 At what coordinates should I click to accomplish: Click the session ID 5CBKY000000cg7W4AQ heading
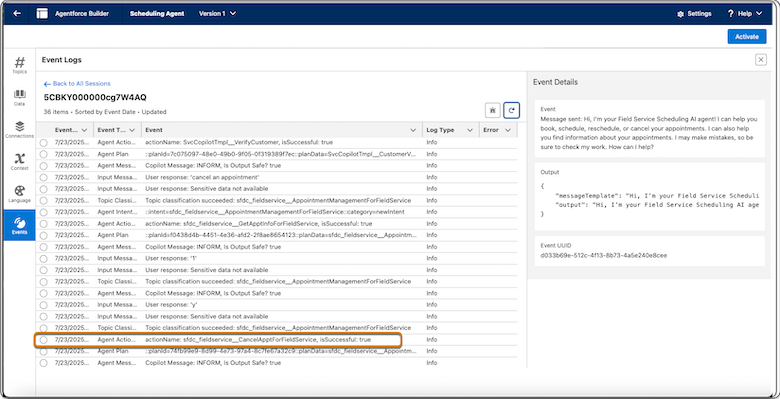[x=95, y=98]
